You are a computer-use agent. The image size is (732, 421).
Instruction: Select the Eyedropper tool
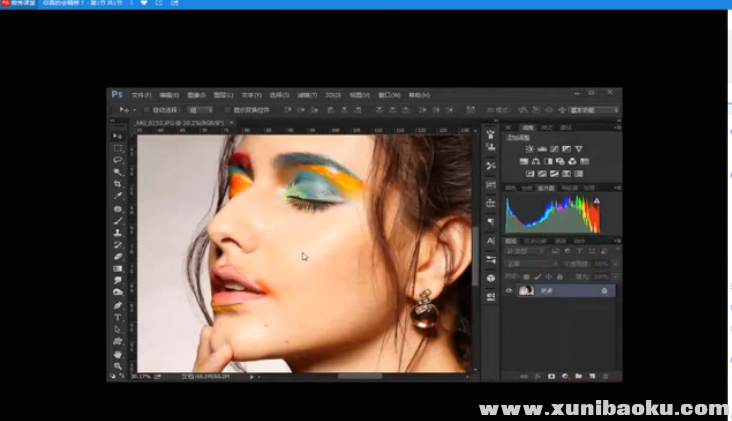coord(118,196)
